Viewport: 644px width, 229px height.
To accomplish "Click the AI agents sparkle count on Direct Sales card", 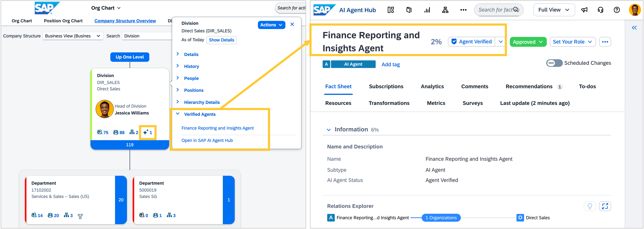I will (148, 133).
